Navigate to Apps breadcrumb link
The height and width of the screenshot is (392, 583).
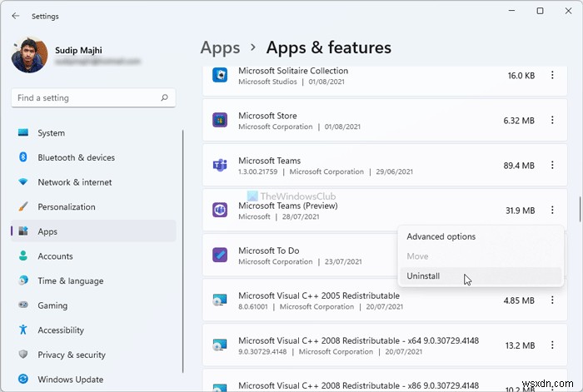tap(220, 47)
